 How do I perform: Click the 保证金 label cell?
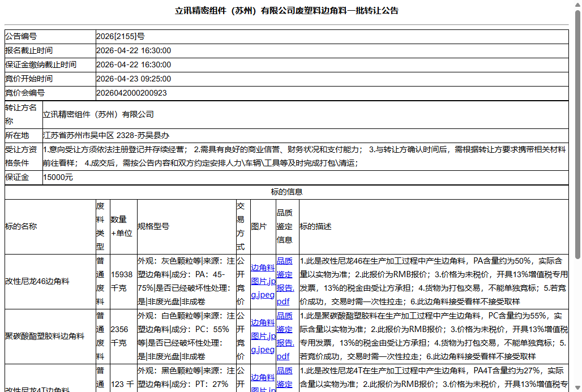[x=23, y=177]
